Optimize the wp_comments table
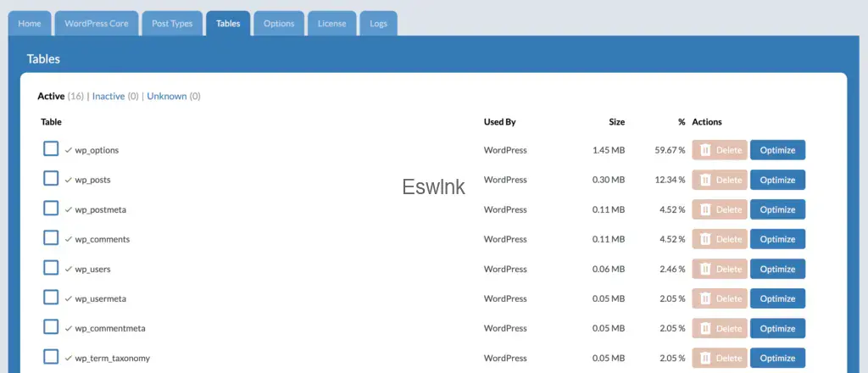Viewport: 868px width, 373px height. [777, 239]
